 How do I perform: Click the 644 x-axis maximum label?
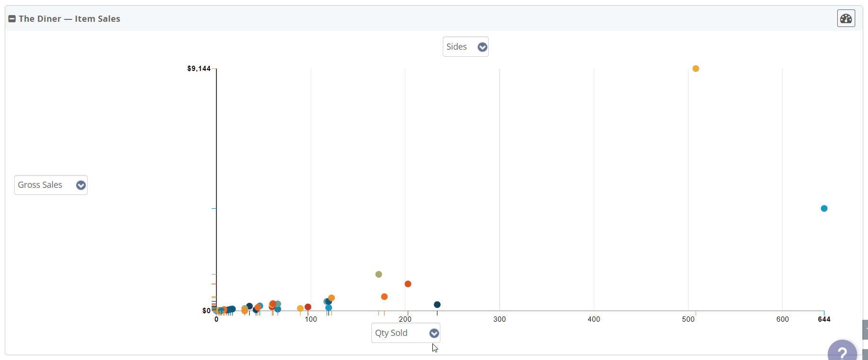(x=824, y=319)
